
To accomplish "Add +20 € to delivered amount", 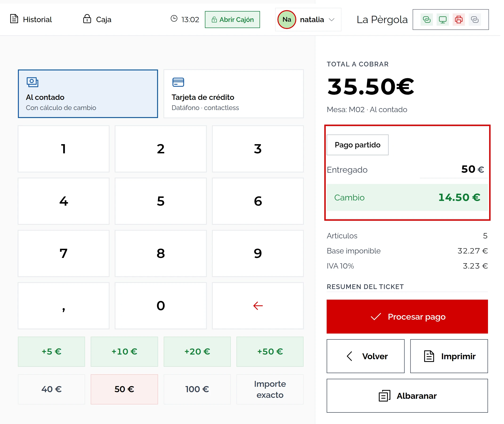I will click(197, 352).
